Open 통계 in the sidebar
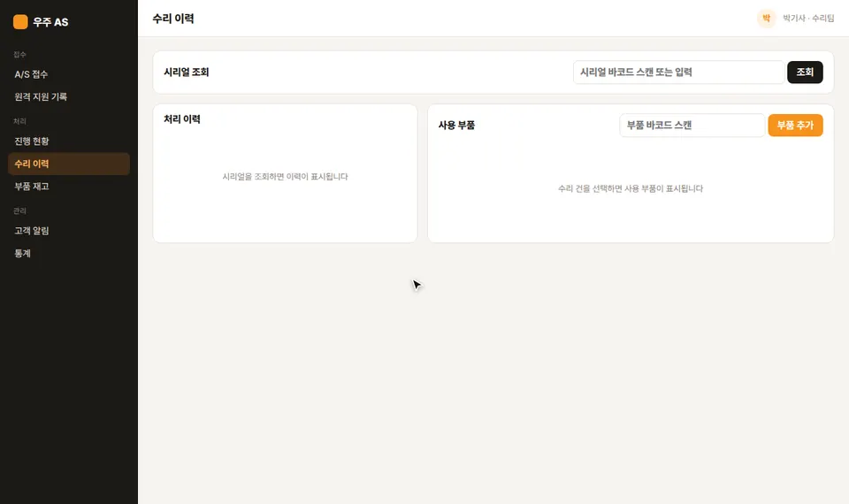 click(69, 254)
